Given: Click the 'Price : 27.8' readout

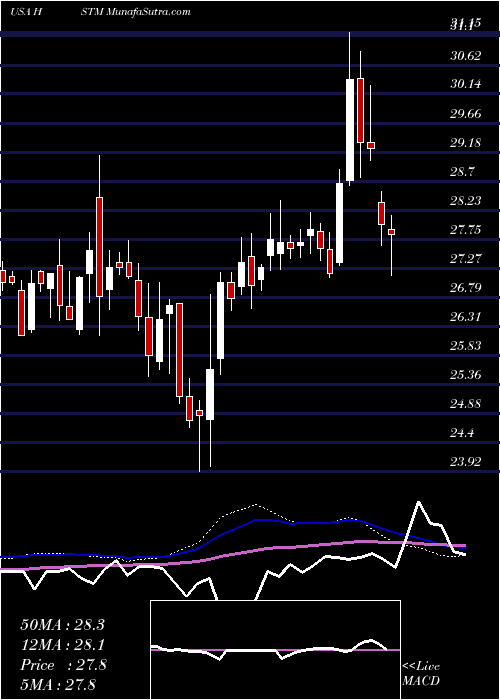Looking at the screenshot, I should tap(63, 665).
